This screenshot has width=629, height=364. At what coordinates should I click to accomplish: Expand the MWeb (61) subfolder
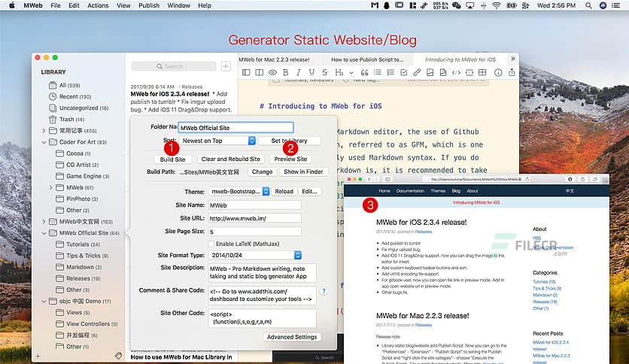click(51, 187)
